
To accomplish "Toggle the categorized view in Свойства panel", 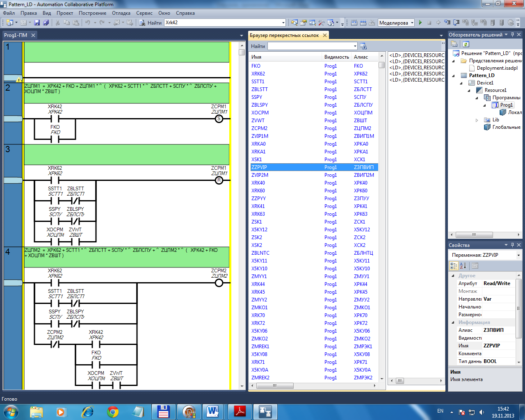I will click(454, 266).
